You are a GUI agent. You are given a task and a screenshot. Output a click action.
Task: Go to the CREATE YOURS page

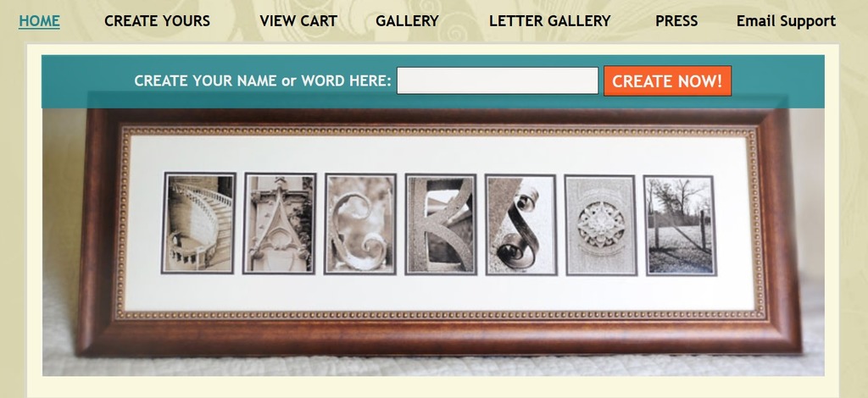[157, 21]
